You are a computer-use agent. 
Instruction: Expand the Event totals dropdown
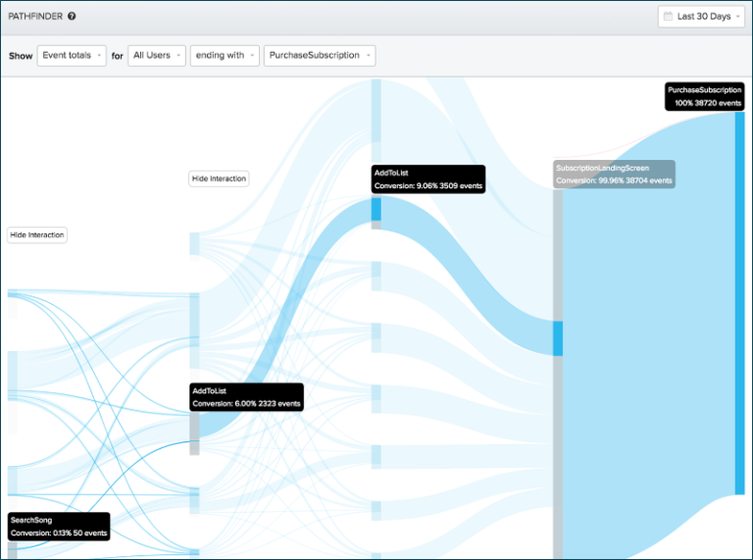[x=71, y=56]
